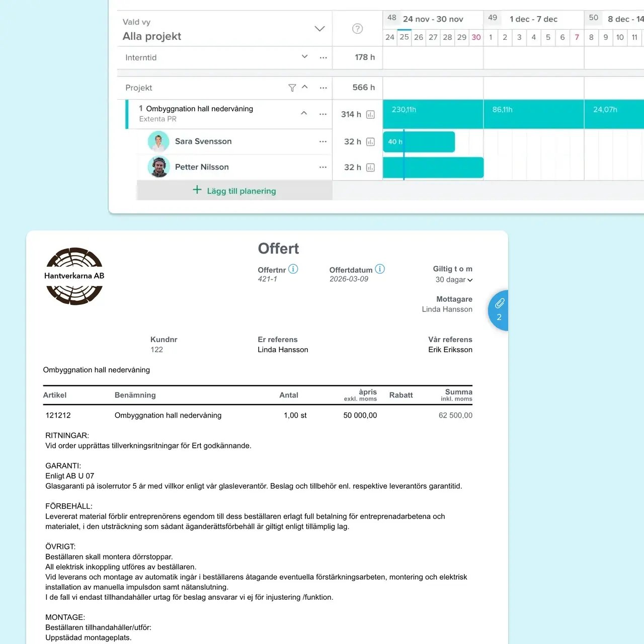The image size is (644, 644).
Task: Open workload chart next to 314 h
Action: (x=371, y=114)
